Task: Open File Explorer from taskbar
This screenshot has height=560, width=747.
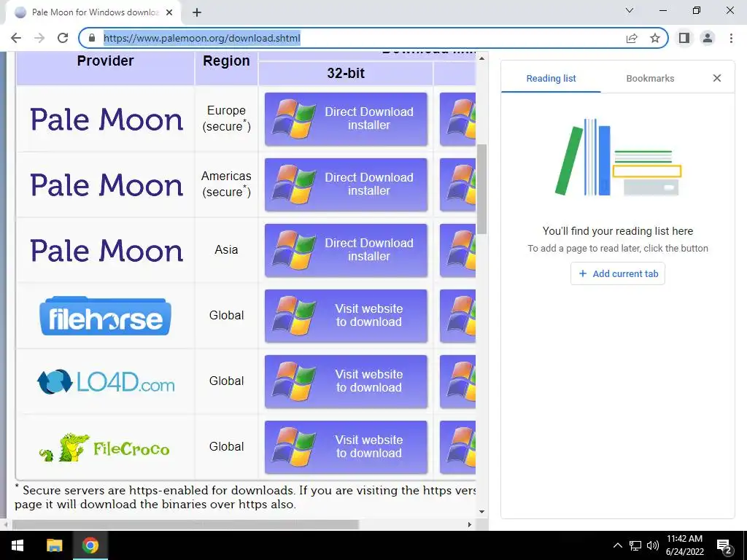Action: tap(54, 545)
